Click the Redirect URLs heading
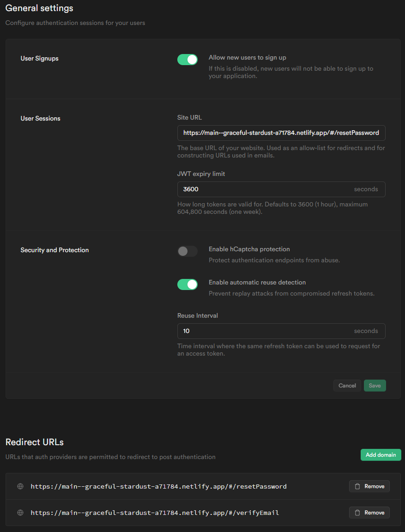The image size is (405, 532). click(x=35, y=442)
